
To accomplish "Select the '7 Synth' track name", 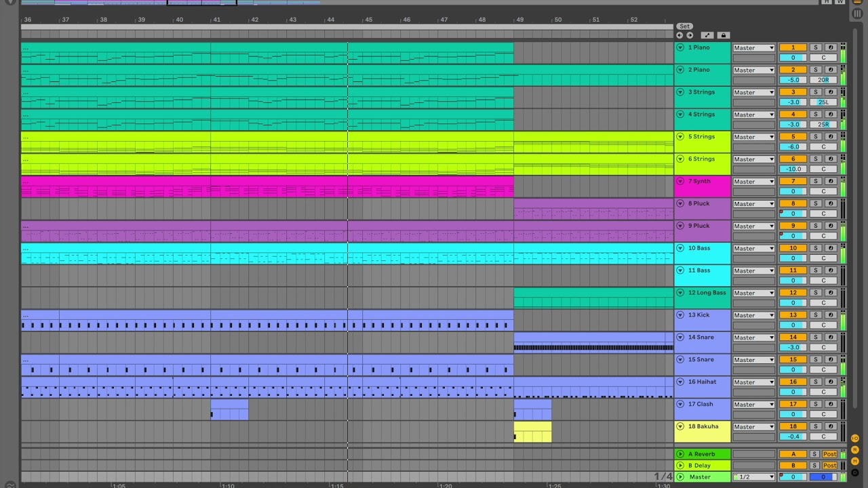I will [x=699, y=182].
